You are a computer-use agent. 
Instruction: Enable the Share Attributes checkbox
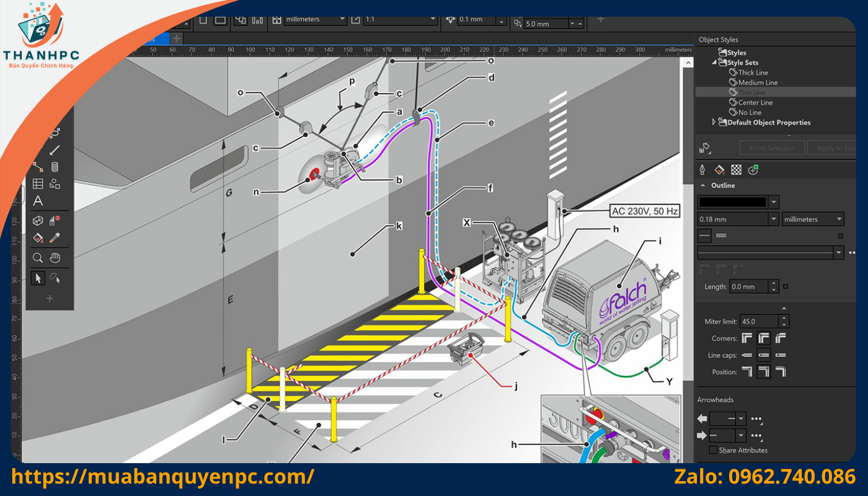pos(713,450)
